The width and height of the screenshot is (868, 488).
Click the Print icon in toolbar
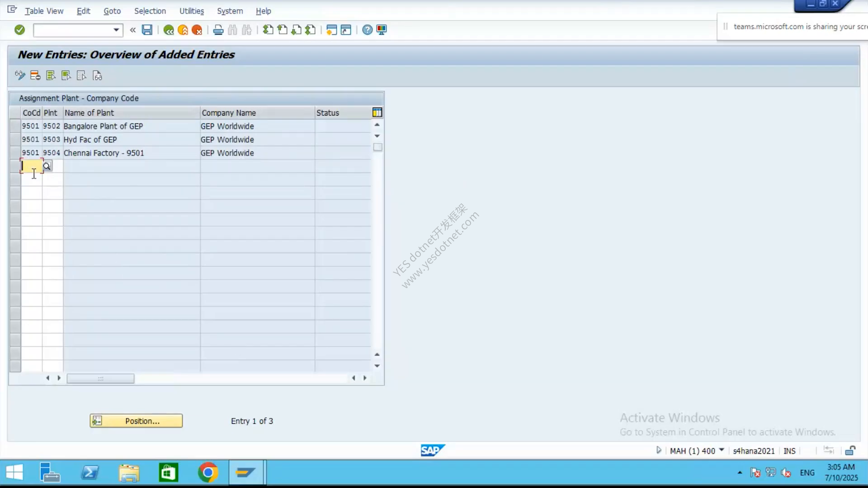218,30
